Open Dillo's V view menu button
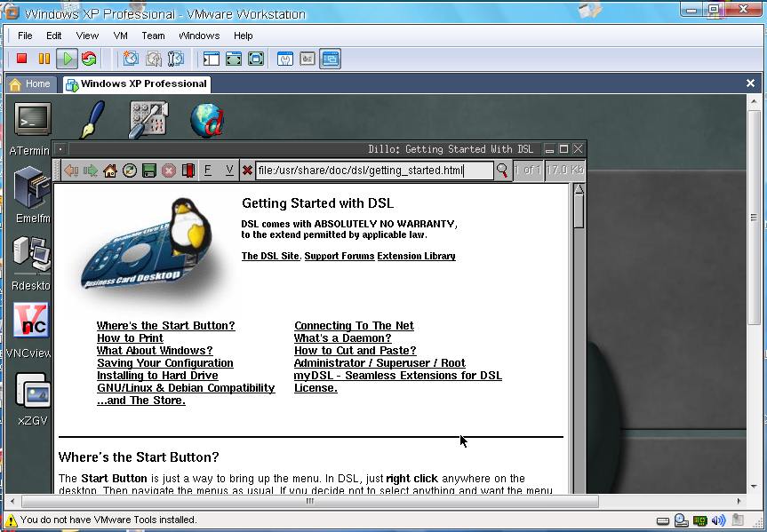The height and width of the screenshot is (532, 767). [x=229, y=171]
